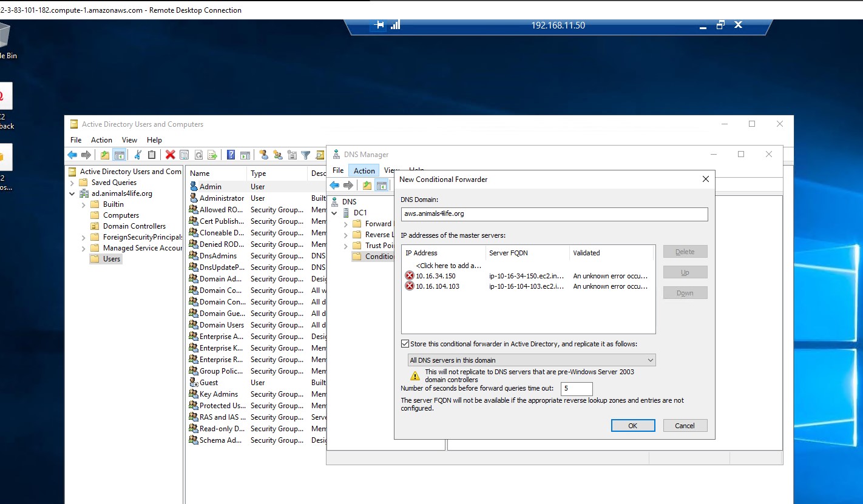The height and width of the screenshot is (504, 863).
Task: Uncheck Store this conditional forwarder in Active Directory
Action: point(404,343)
